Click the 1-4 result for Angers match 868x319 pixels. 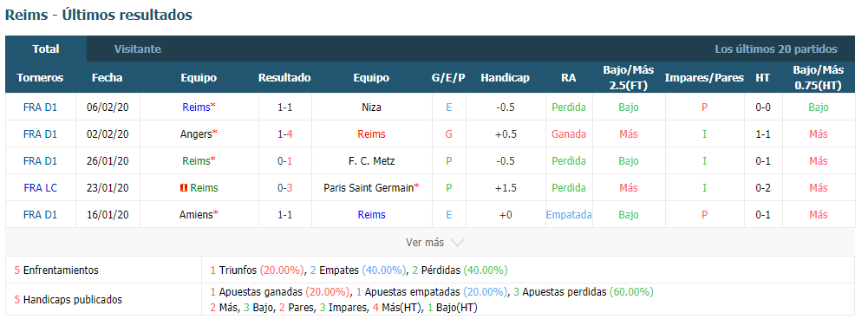[x=284, y=134]
